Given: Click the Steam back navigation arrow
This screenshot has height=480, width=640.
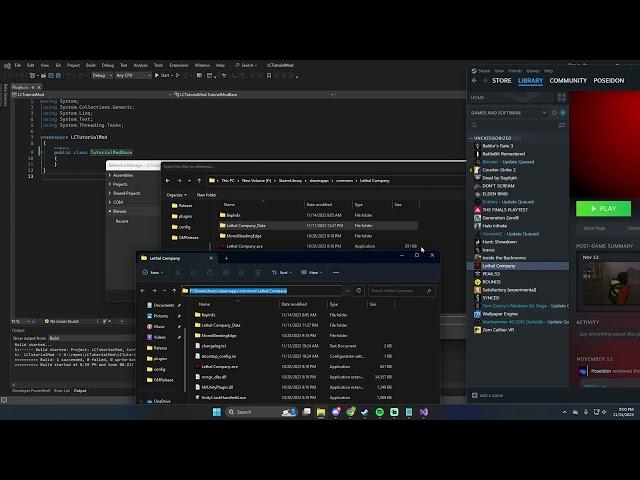Looking at the screenshot, I should [x=474, y=80].
